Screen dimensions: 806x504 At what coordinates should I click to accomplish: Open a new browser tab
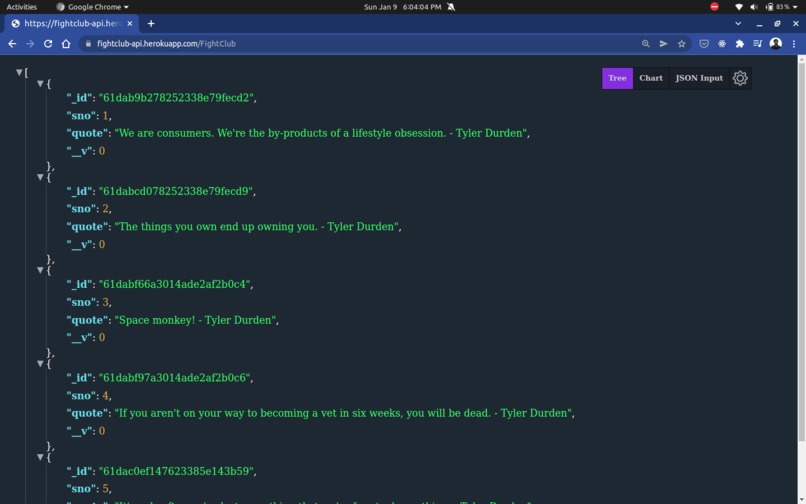(x=151, y=24)
